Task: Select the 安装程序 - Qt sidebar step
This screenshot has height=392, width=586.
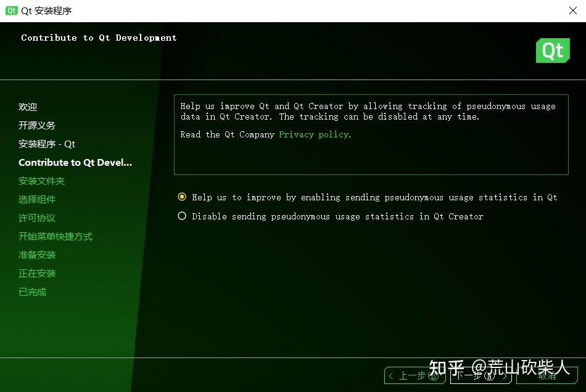Action: click(x=47, y=144)
